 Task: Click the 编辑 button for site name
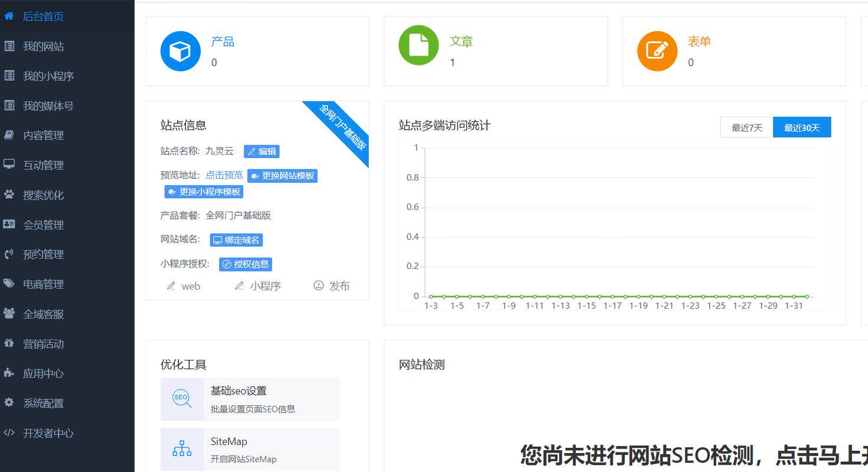tap(262, 152)
